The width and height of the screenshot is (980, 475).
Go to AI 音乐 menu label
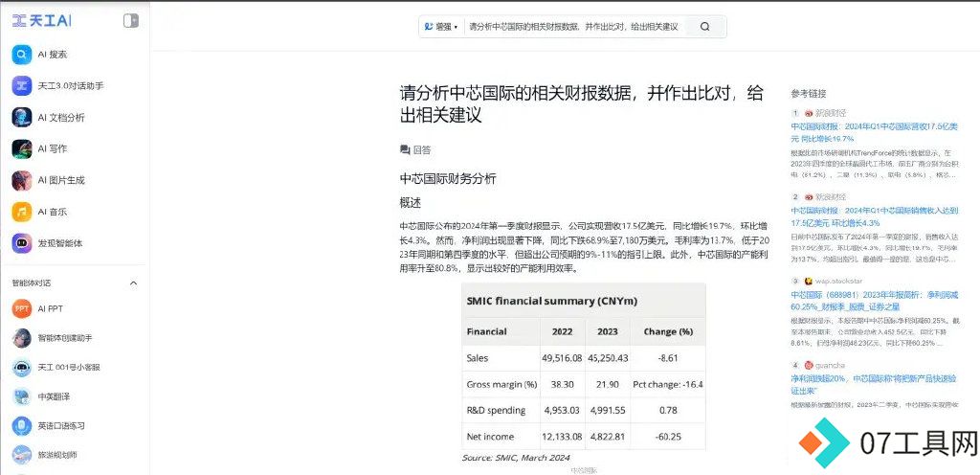[x=53, y=212]
